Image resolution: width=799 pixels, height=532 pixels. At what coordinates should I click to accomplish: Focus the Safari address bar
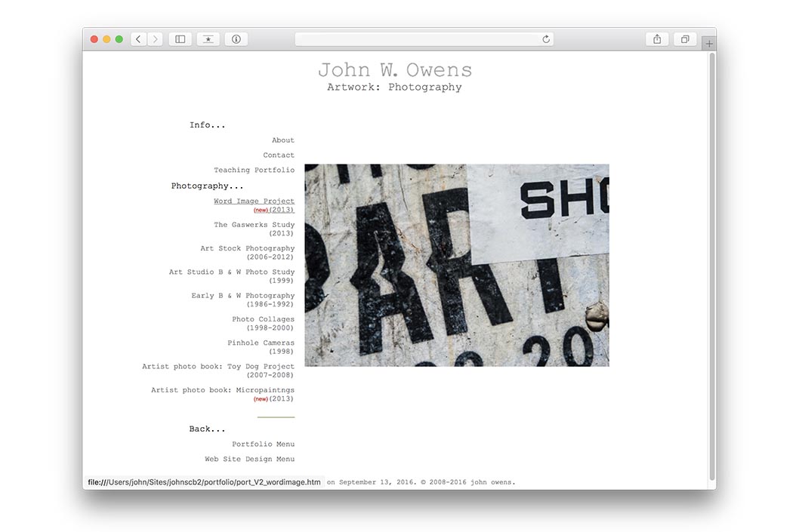[x=424, y=39]
